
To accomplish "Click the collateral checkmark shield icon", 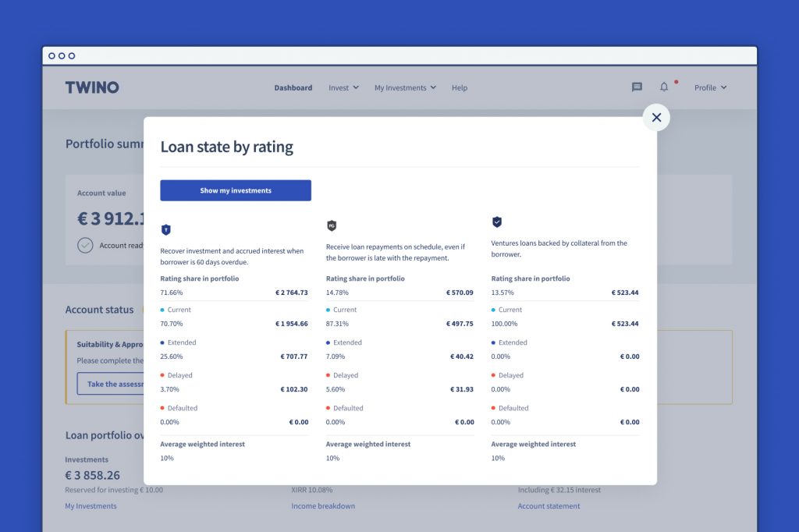I will point(497,222).
